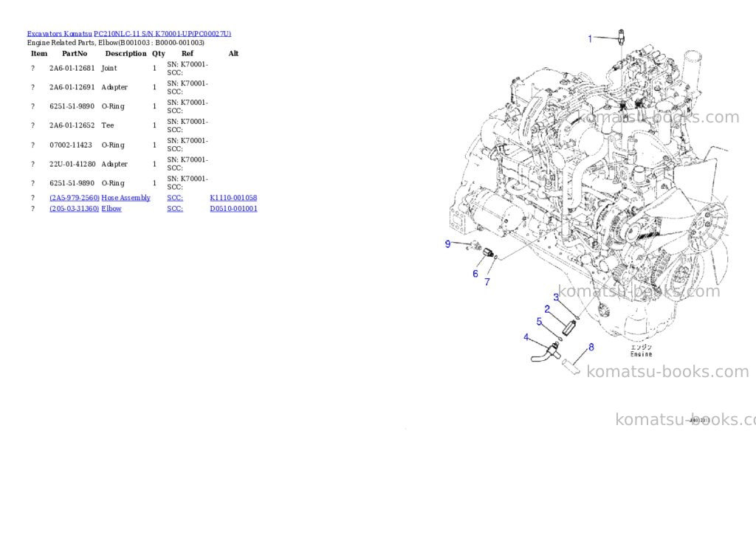Open the Elbow description link
Screen dimensions: 756x535
pyautogui.click(x=111, y=209)
